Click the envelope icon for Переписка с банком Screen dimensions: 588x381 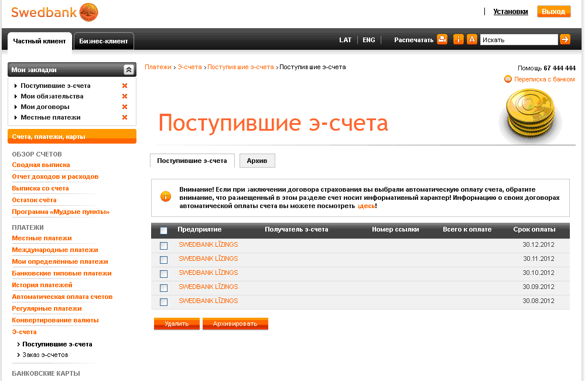(x=508, y=79)
